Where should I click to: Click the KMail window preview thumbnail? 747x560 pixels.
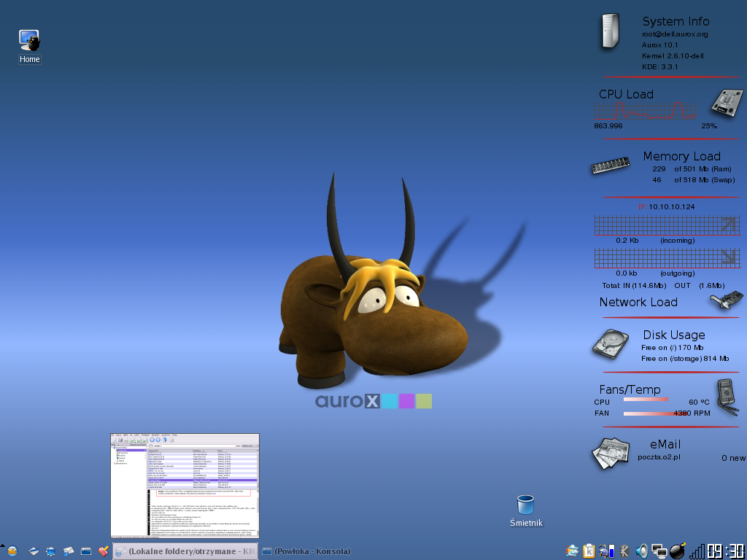[185, 486]
